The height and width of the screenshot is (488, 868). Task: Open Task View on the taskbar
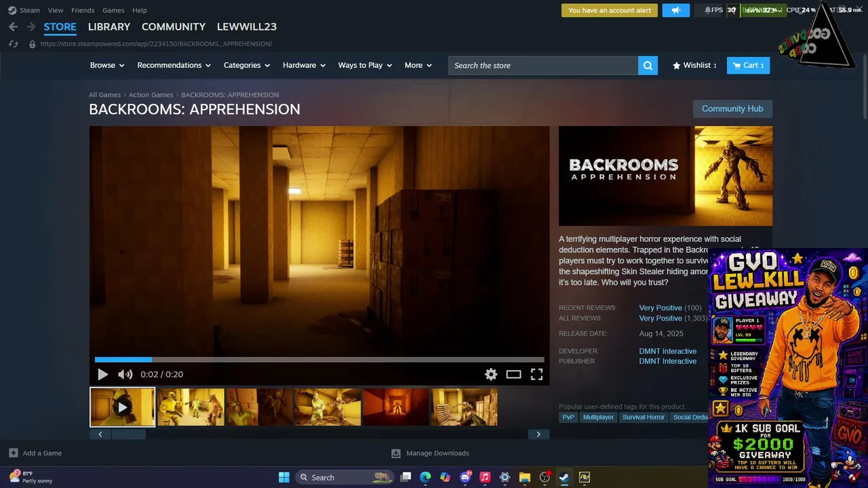coord(406,477)
